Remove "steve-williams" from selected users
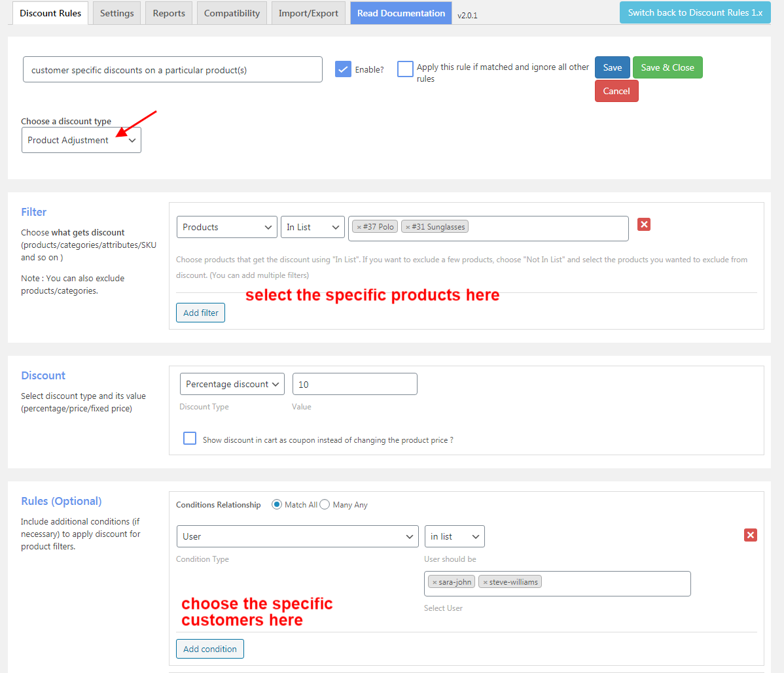The width and height of the screenshot is (784, 673). pyautogui.click(x=485, y=581)
